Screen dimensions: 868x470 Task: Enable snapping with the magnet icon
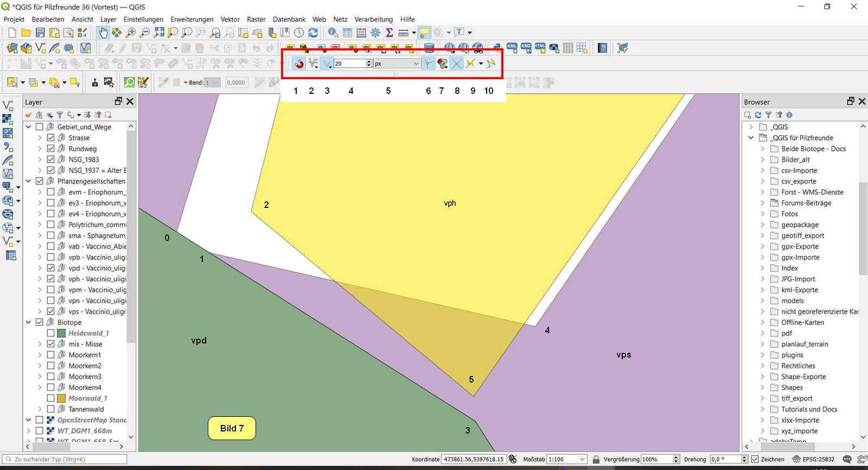[x=299, y=63]
